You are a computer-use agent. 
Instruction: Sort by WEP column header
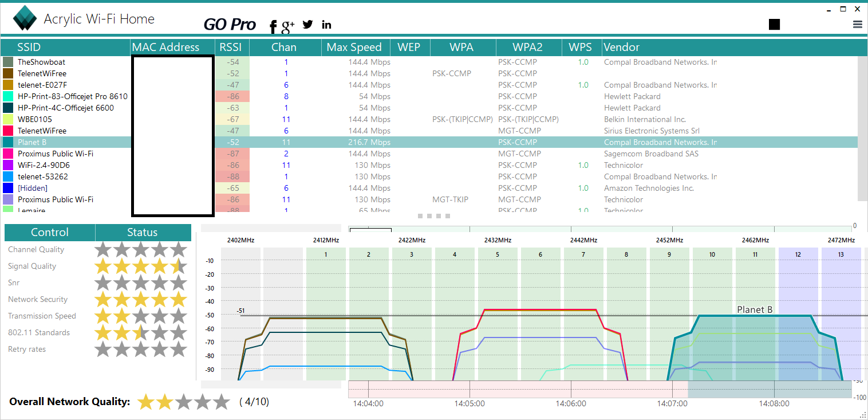coord(409,47)
